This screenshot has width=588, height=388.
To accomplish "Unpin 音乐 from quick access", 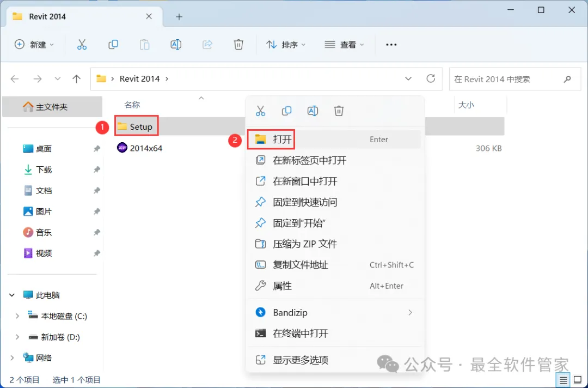I will (x=97, y=232).
